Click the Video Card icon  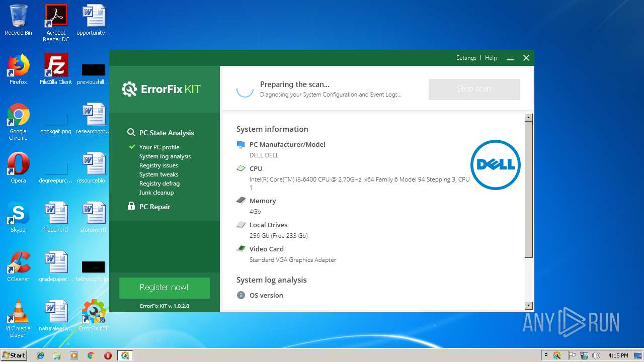(241, 249)
